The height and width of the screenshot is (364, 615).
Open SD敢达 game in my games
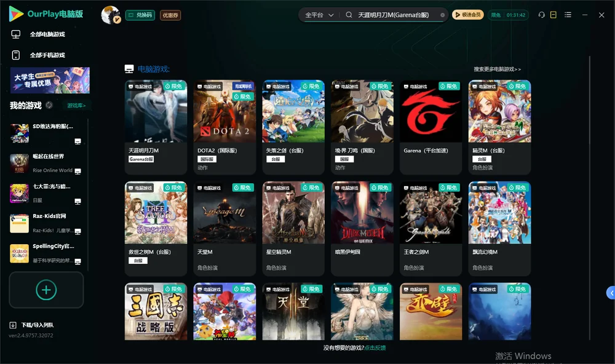tap(46, 133)
